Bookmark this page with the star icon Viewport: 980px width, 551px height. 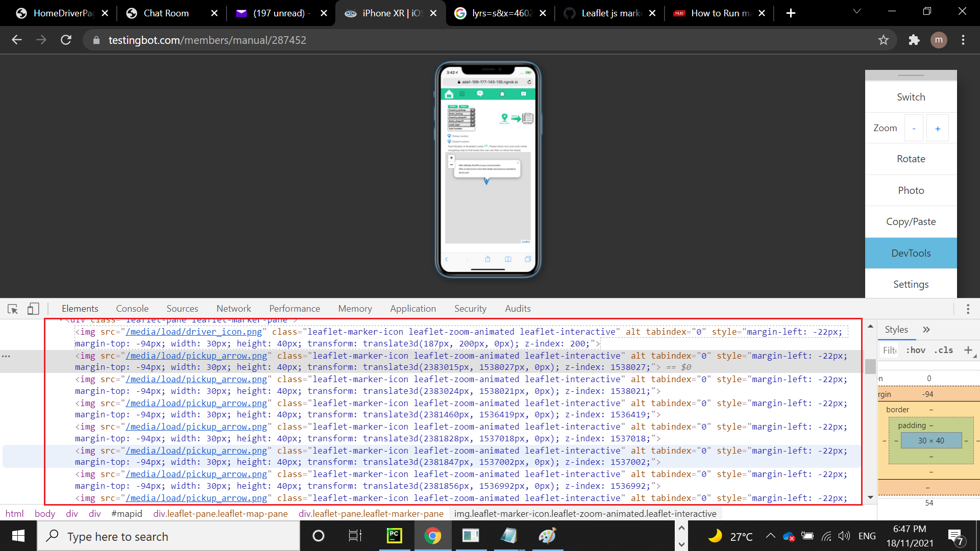(x=884, y=40)
